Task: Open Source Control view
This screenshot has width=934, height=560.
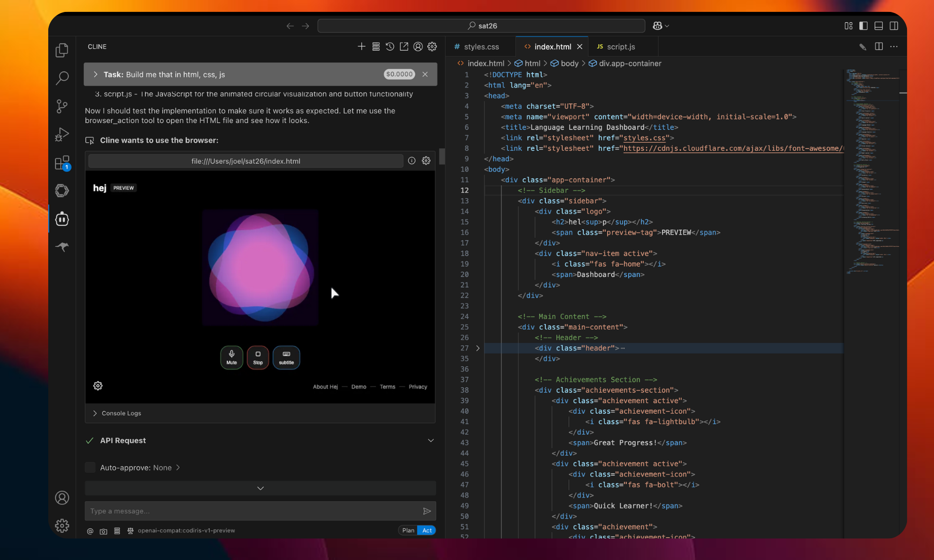Action: [x=62, y=106]
